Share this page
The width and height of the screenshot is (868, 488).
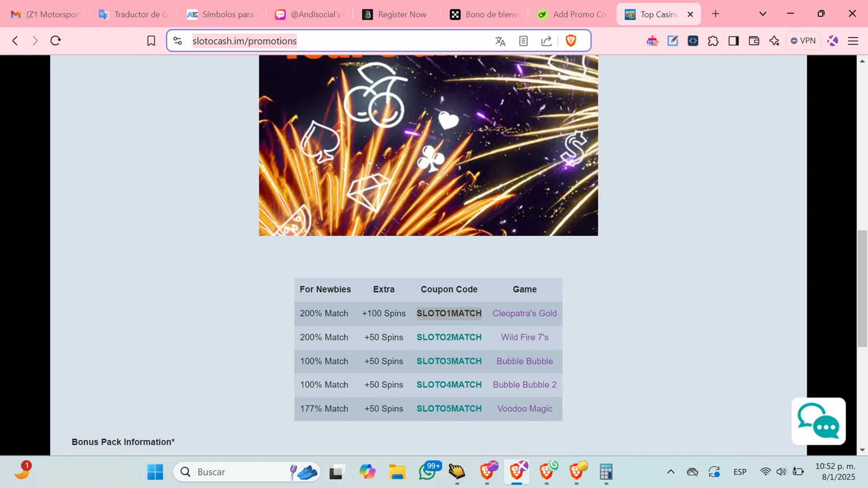(x=546, y=41)
